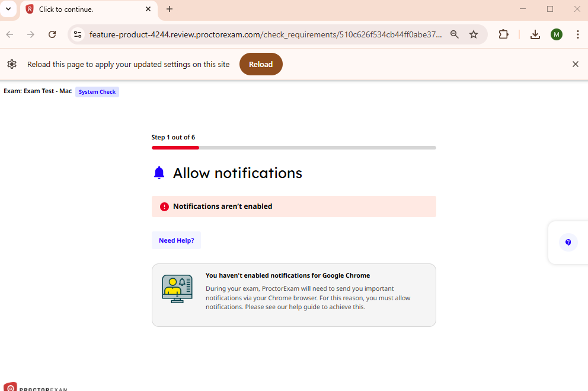Image resolution: width=588 pixels, height=391 pixels.
Task: Maximize the Chrome window
Action: pyautogui.click(x=550, y=9)
